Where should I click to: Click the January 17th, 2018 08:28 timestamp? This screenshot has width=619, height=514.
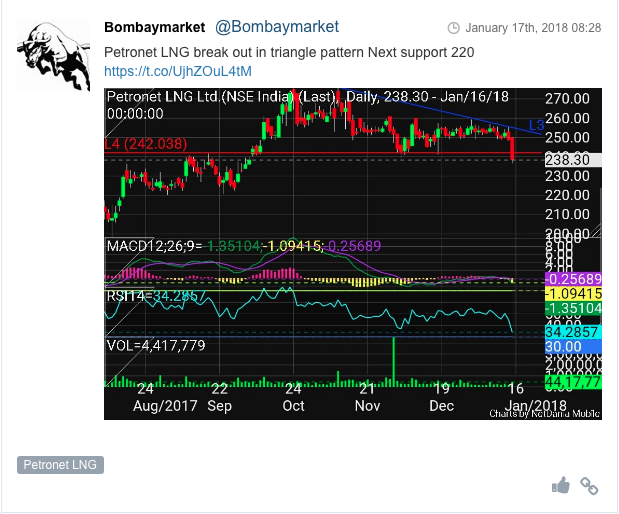(x=533, y=28)
